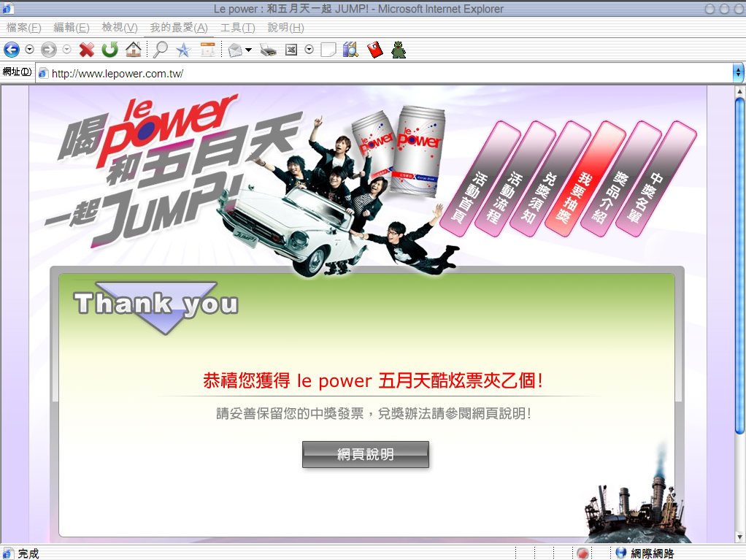
Task: Expand the Mail dropdown arrow
Action: point(248,50)
